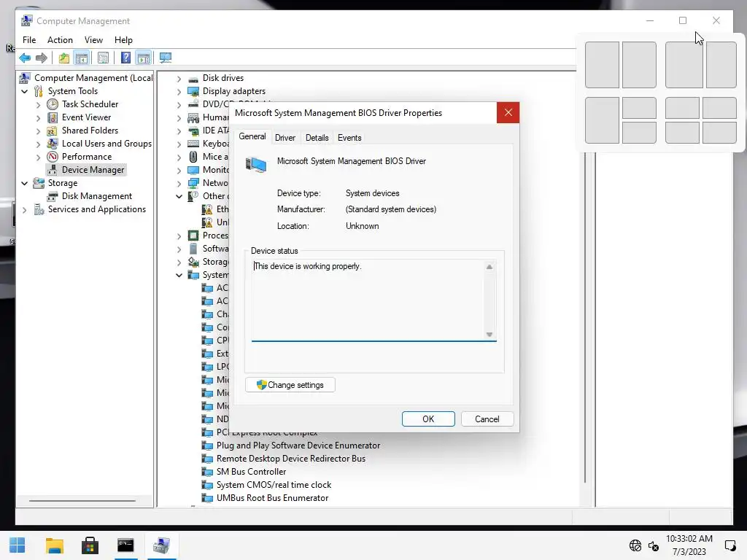Click the Scan for hardware changes monitor icon
Image resolution: width=747 pixels, height=560 pixels.
pyautogui.click(x=166, y=58)
